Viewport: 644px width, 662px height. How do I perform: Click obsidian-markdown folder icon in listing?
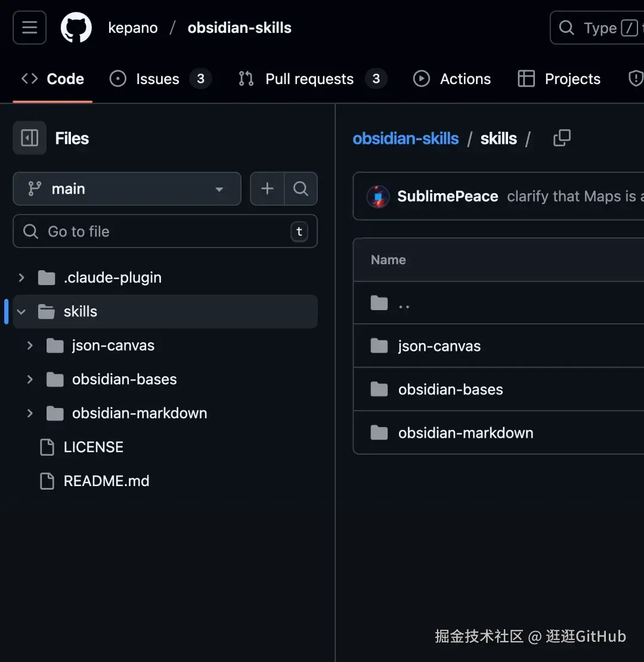[379, 433]
